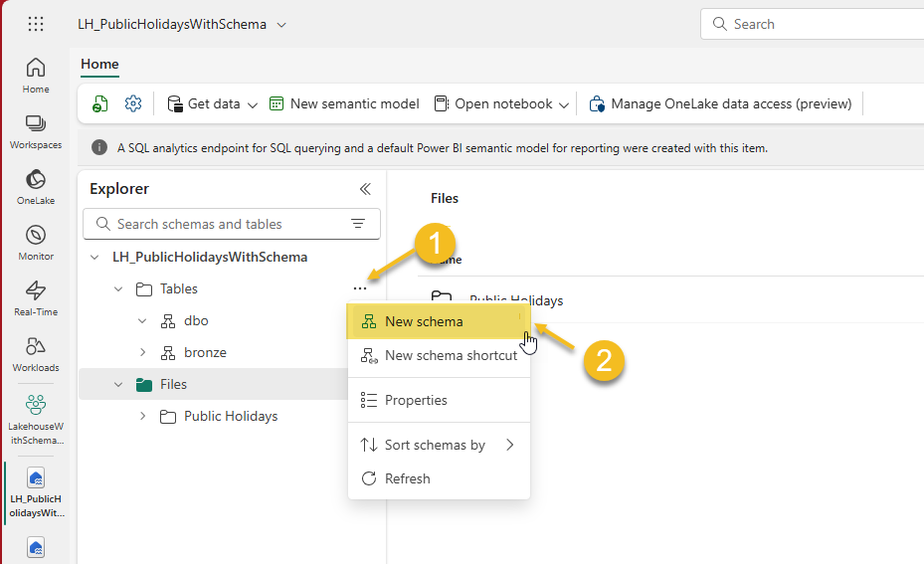Screen dimensions: 924x564
Task: Open filter options in Explorer search
Action: [x=358, y=224]
